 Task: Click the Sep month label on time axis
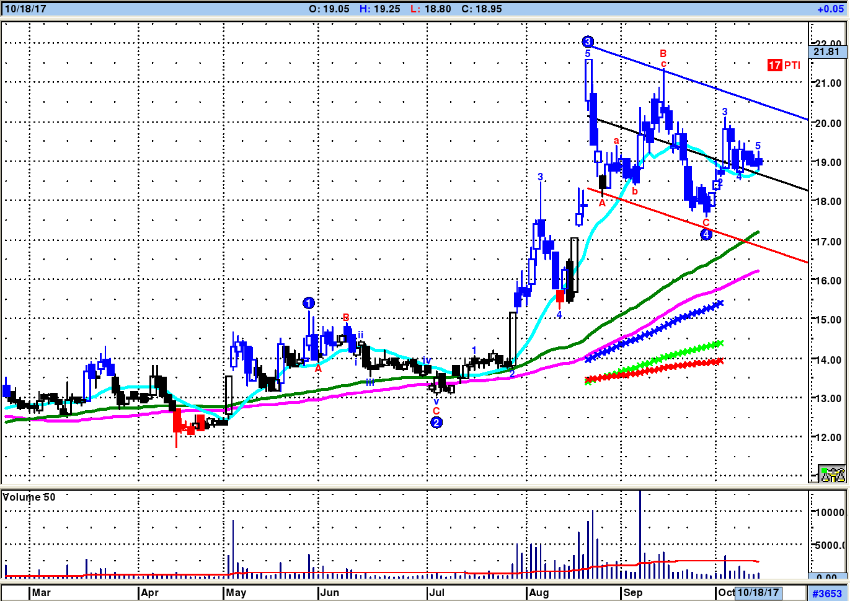[633, 593]
